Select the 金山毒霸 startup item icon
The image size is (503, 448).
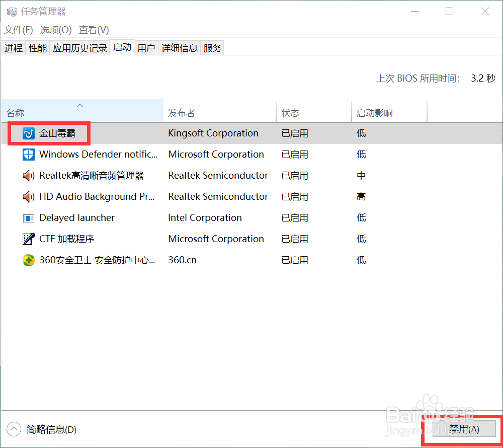tap(28, 133)
